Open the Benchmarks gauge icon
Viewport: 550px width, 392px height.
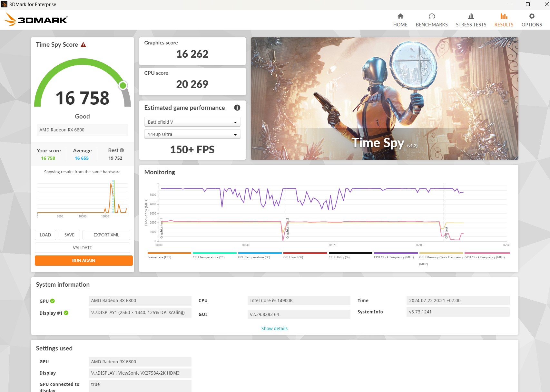432,16
